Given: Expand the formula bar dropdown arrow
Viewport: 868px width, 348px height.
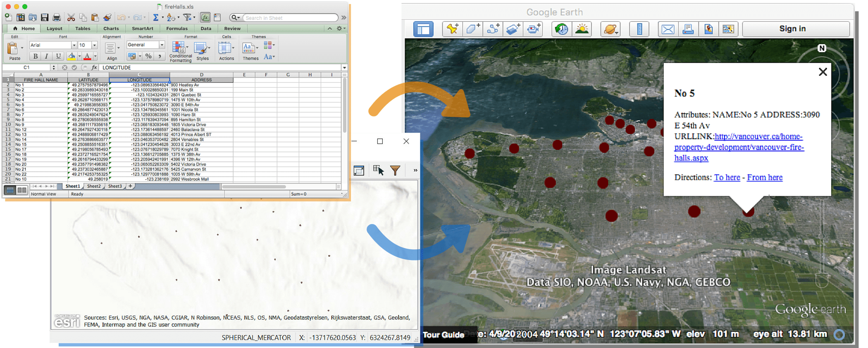Looking at the screenshot, I should coord(344,67).
